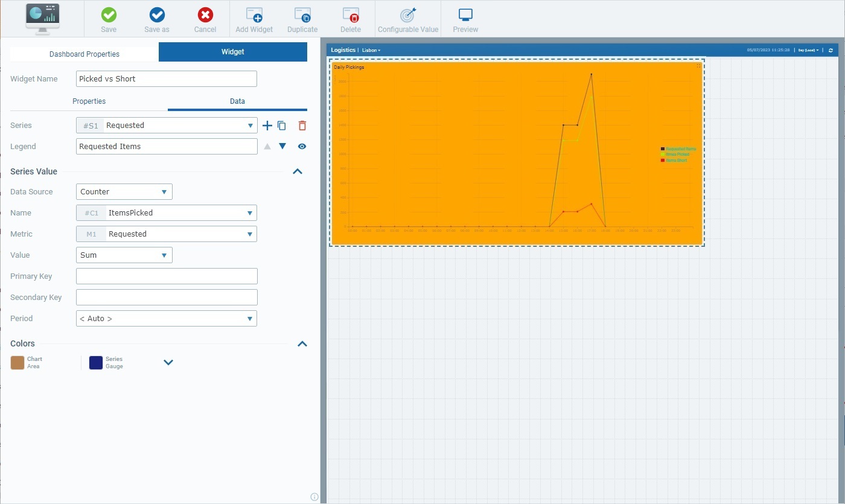Screen dimensions: 845x504
Task: Switch to the Properties sub-tab
Action: pyautogui.click(x=89, y=101)
